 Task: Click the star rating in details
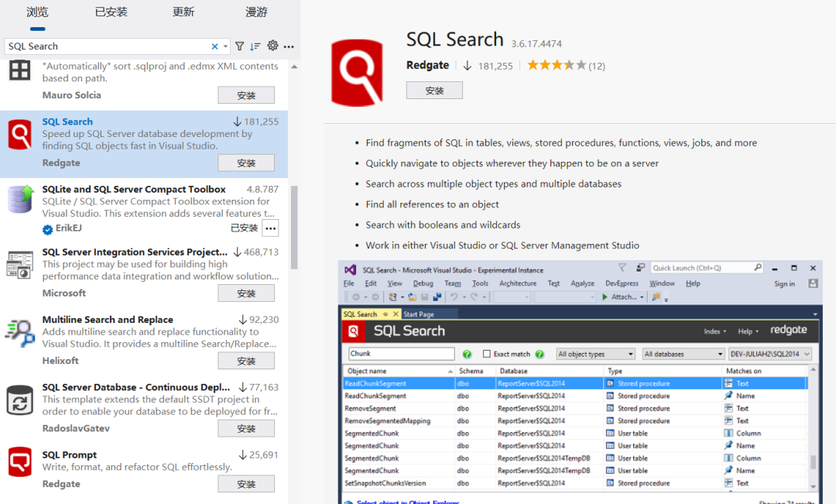click(557, 65)
